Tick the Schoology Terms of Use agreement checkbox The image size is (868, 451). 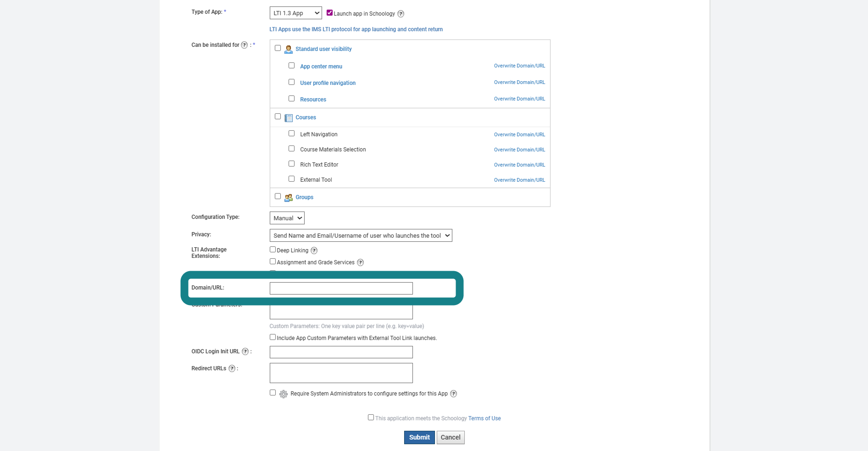tap(371, 418)
